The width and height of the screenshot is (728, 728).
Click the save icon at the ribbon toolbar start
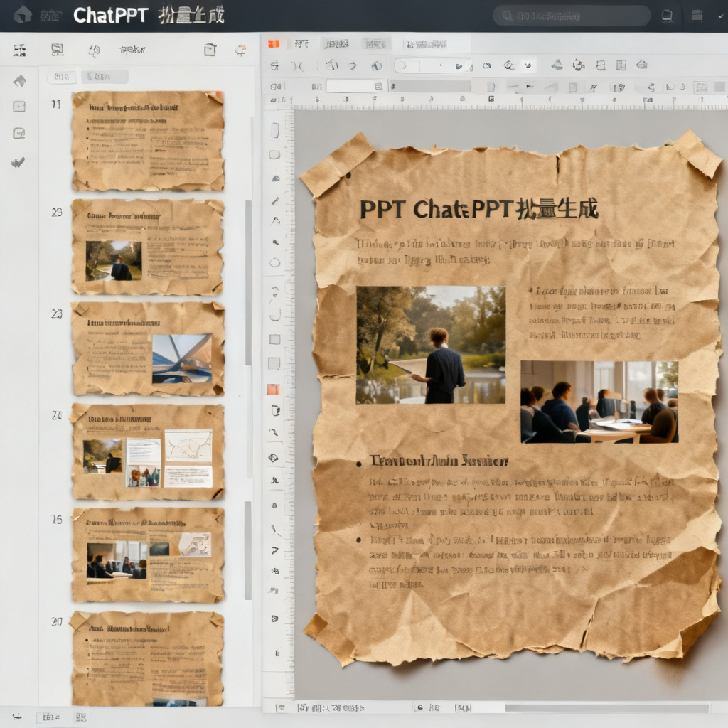click(275, 66)
